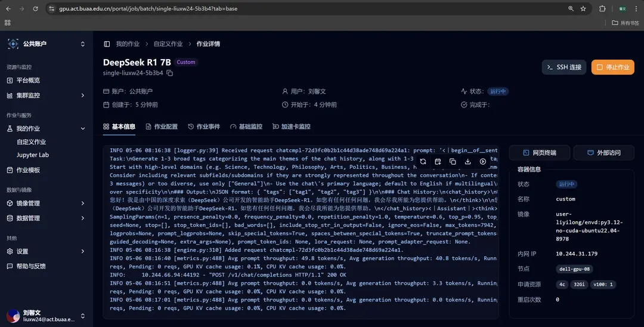The height and width of the screenshot is (327, 644).
Task: Switch to 基础监控 tab
Action: 246,127
